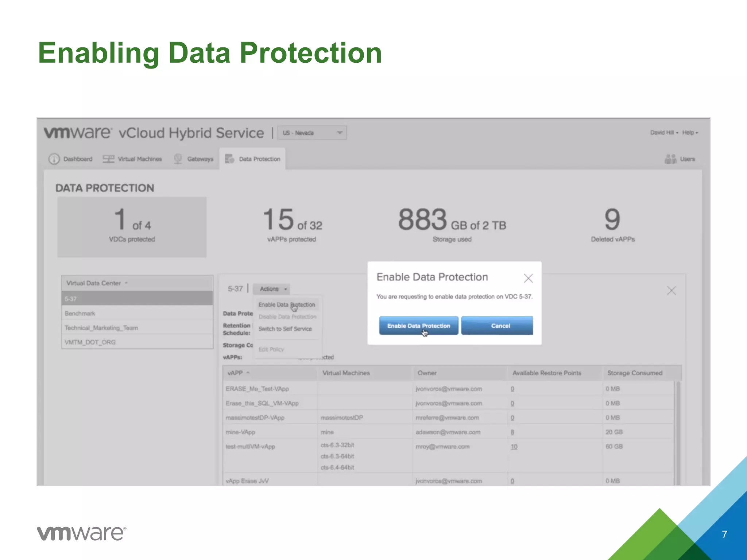This screenshot has height=560, width=747.
Task: Click owner mroy@vmware.com
Action: click(x=442, y=447)
